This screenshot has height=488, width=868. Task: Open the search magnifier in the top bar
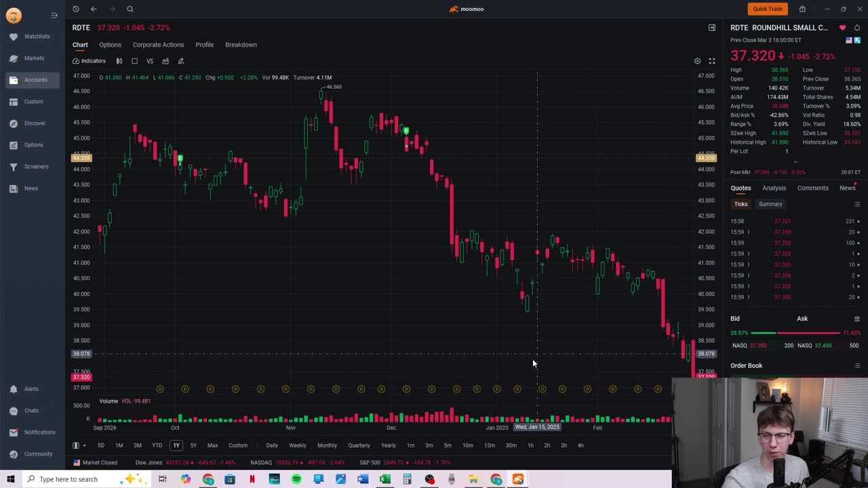[130, 9]
